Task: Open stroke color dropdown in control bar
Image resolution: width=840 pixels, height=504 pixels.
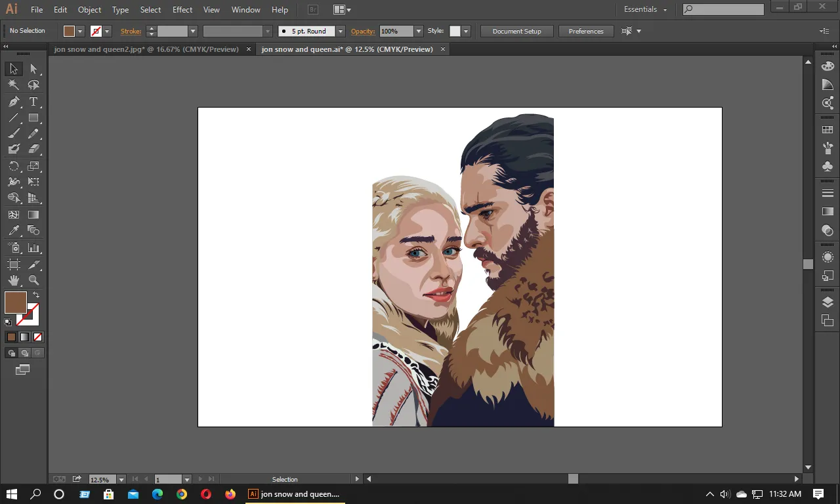Action: (x=107, y=31)
